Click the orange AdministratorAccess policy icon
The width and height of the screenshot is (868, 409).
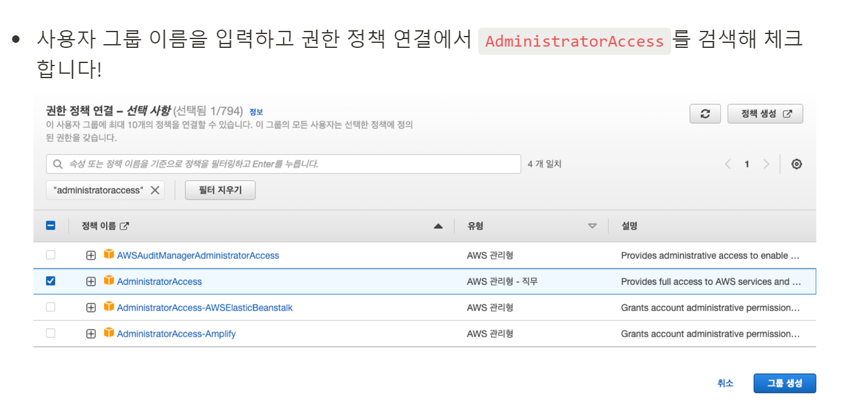coord(109,280)
